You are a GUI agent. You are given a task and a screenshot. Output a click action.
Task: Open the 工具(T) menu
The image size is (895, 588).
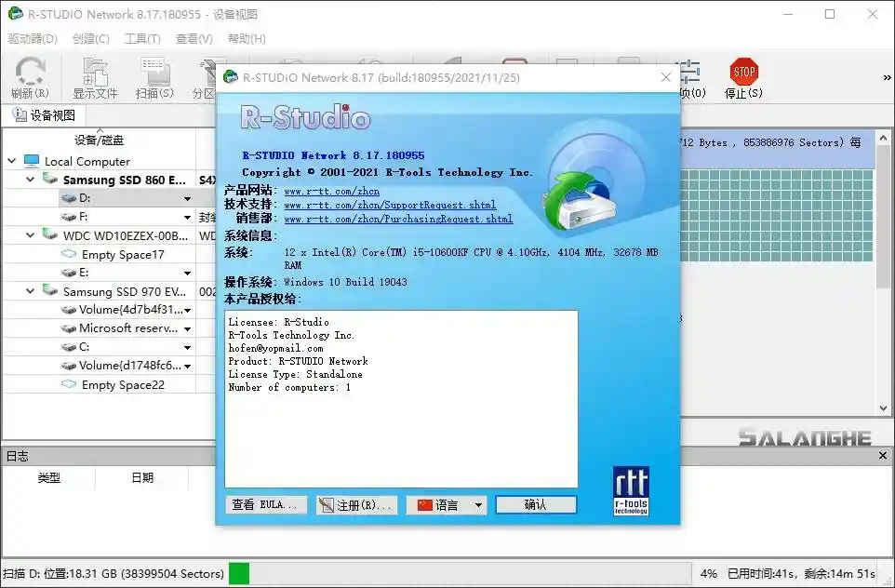[141, 39]
